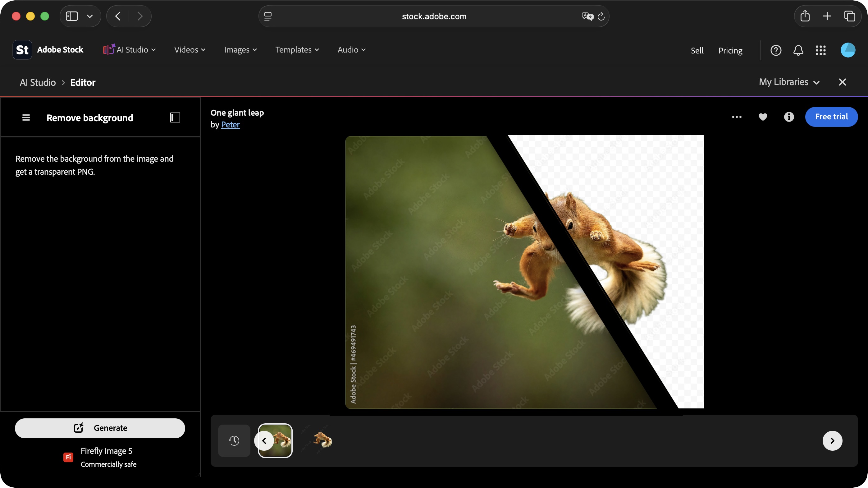The image size is (868, 488).
Task: Expand the Images menu
Action: pos(240,50)
